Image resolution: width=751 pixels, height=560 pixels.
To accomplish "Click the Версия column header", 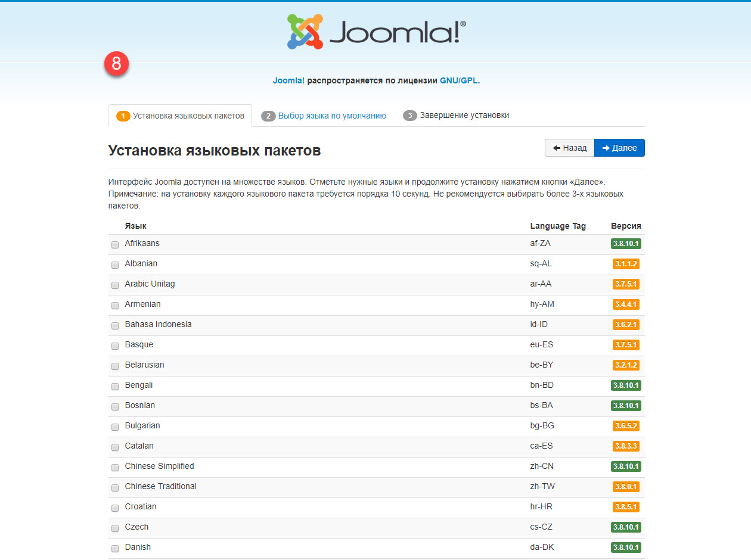I will coord(626,226).
